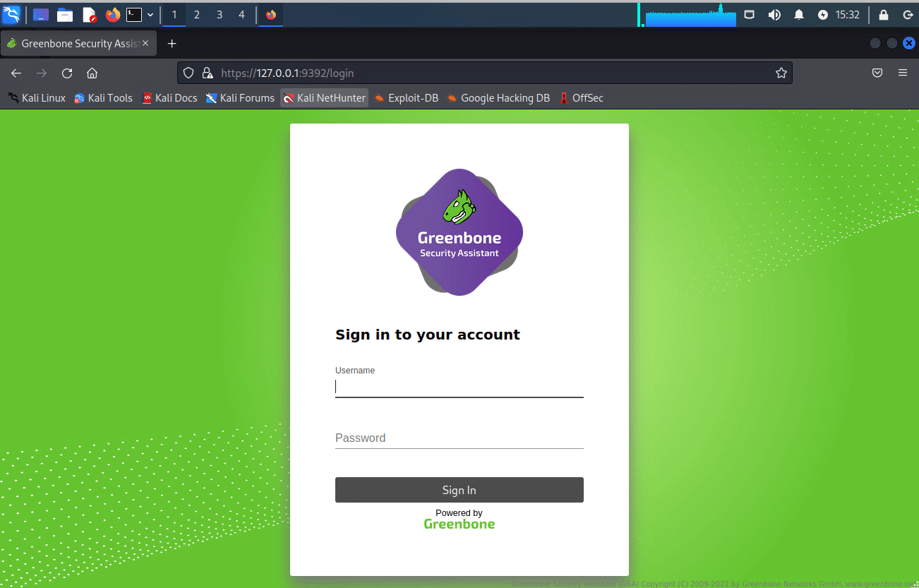The width and height of the screenshot is (919, 588).
Task: Expand the terminal launcher dropdown arrow
Action: [x=150, y=15]
